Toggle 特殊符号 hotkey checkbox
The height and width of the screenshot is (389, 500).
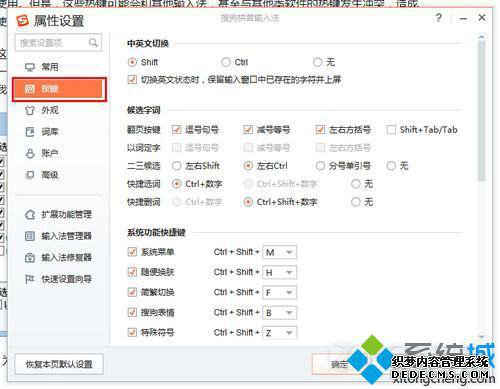tap(132, 332)
